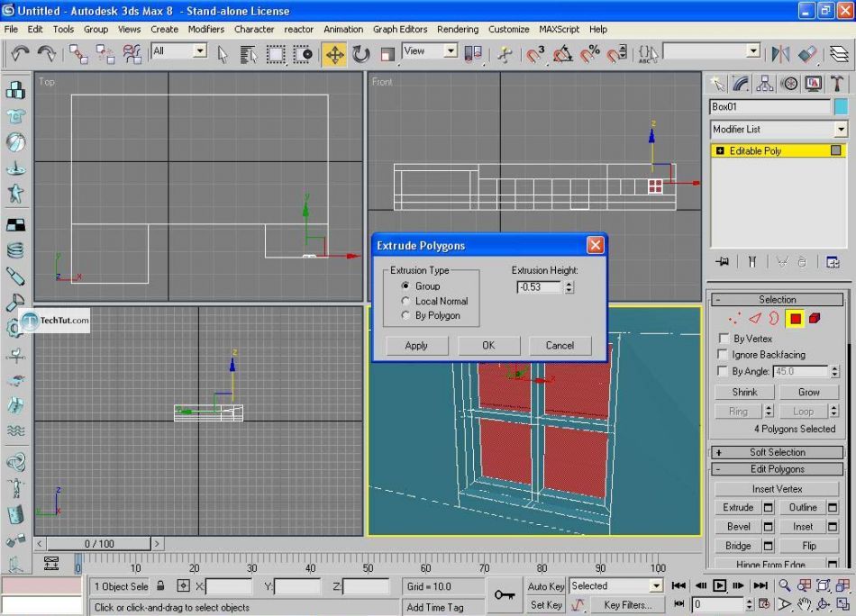Click the Grow selection button
The image size is (856, 616).
808,392
